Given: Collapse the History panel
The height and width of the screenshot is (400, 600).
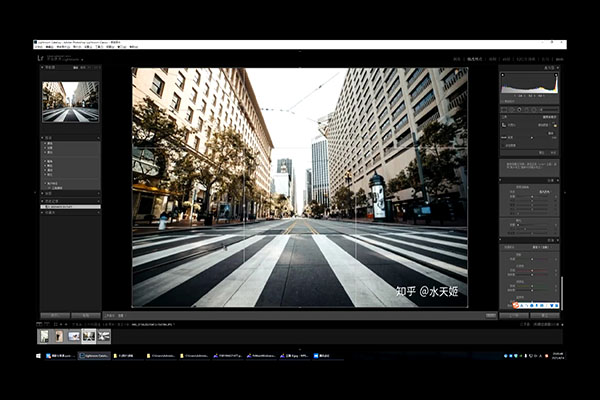Looking at the screenshot, I should point(42,201).
